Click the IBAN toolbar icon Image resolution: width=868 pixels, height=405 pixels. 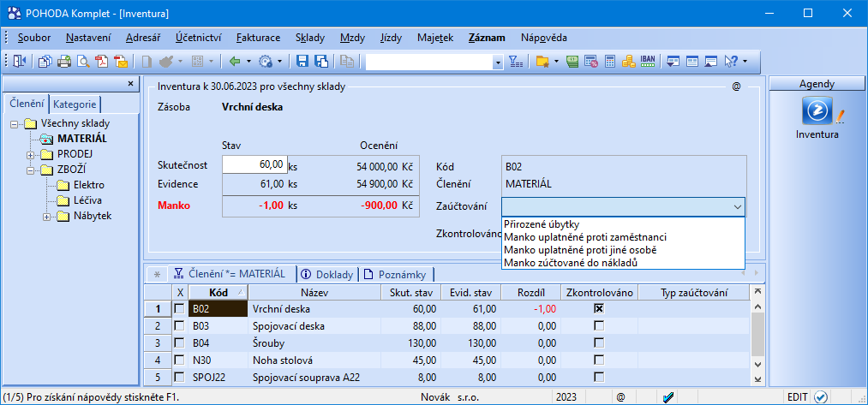(x=647, y=62)
